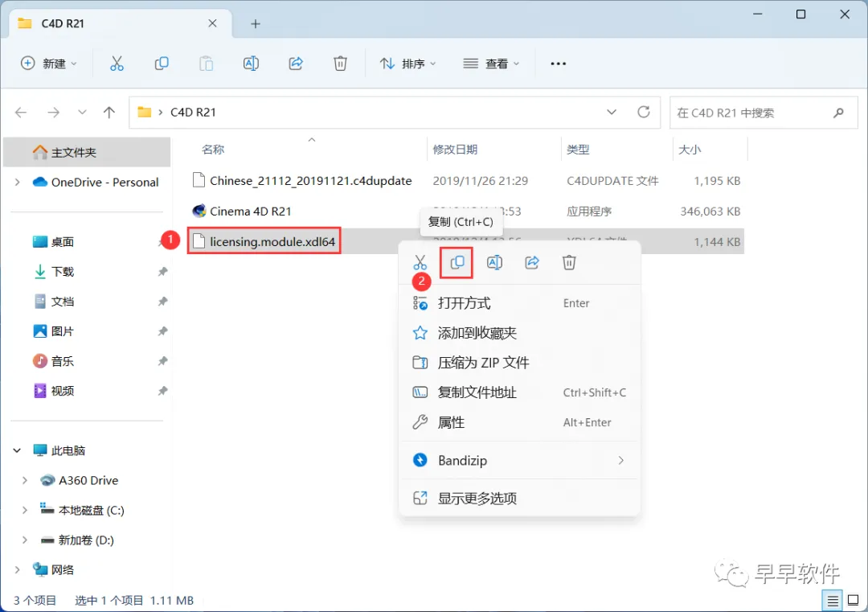Open 属性 from context menu
The width and height of the screenshot is (868, 612).
(x=519, y=423)
